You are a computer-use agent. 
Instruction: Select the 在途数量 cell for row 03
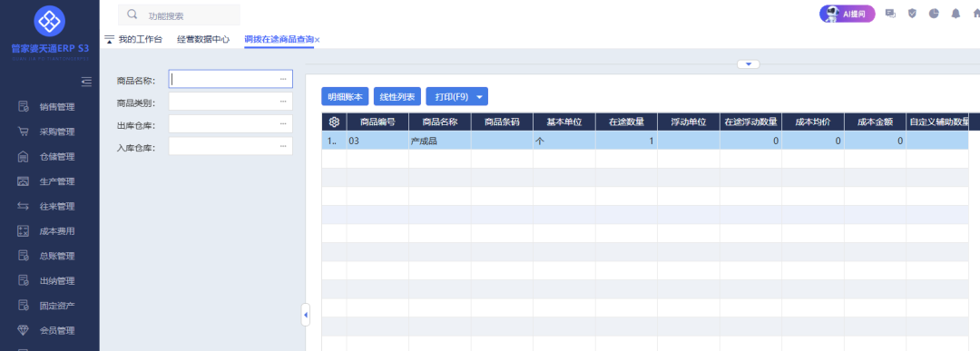pyautogui.click(x=626, y=141)
